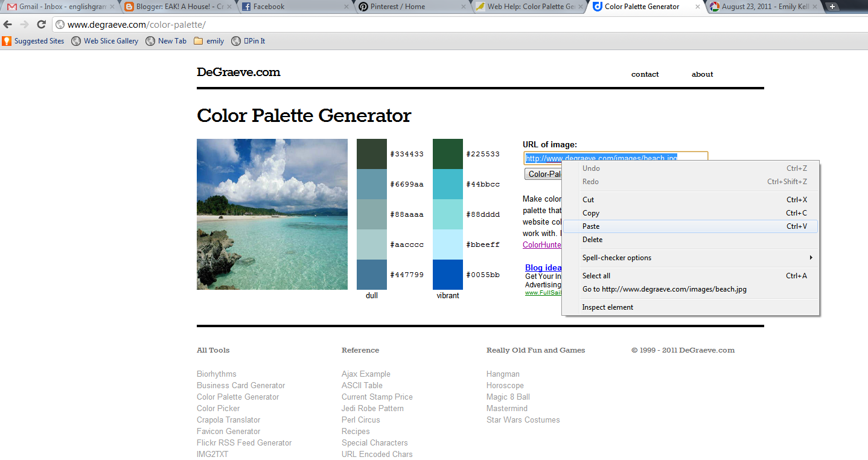
Task: Click the forward navigation arrow
Action: click(x=24, y=24)
